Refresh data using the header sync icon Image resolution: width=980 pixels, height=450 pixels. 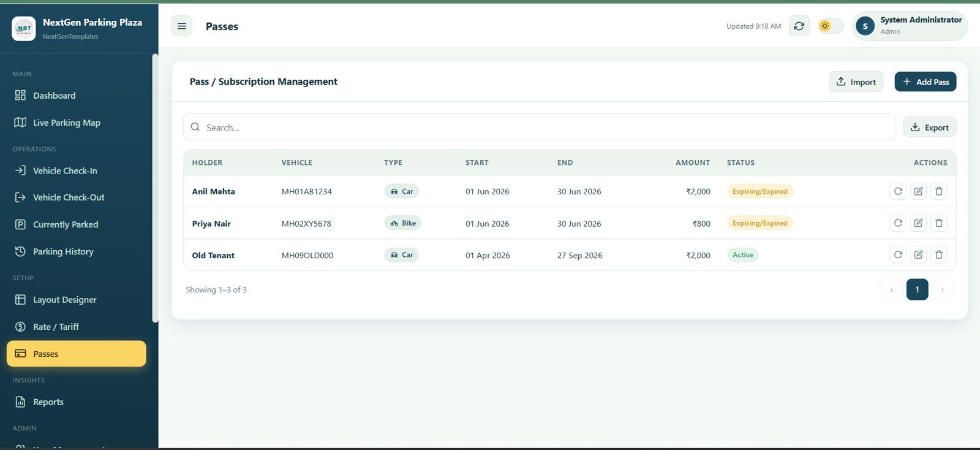799,26
